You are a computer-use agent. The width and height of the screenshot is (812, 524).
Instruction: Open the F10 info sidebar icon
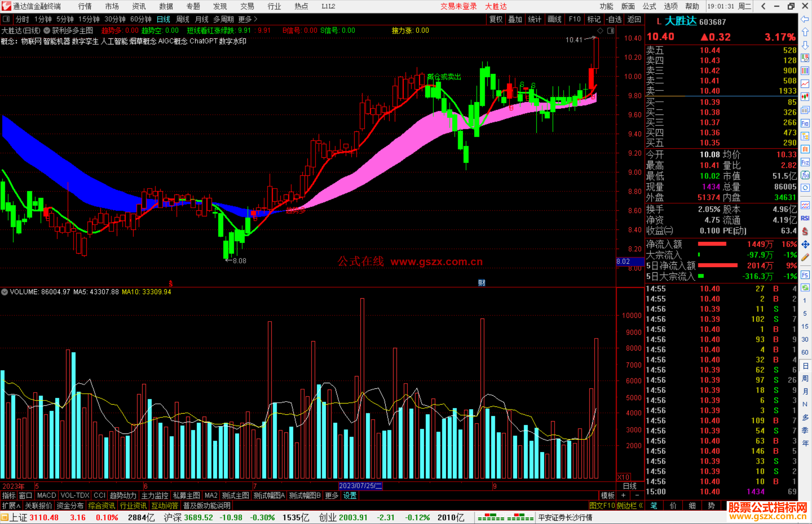pos(805,123)
